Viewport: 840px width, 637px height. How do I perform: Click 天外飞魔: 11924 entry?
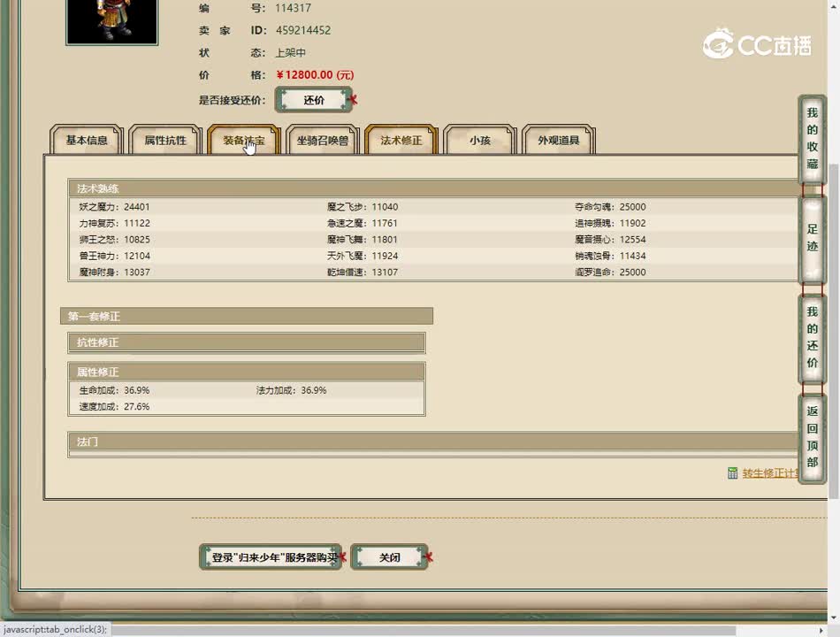363,256
